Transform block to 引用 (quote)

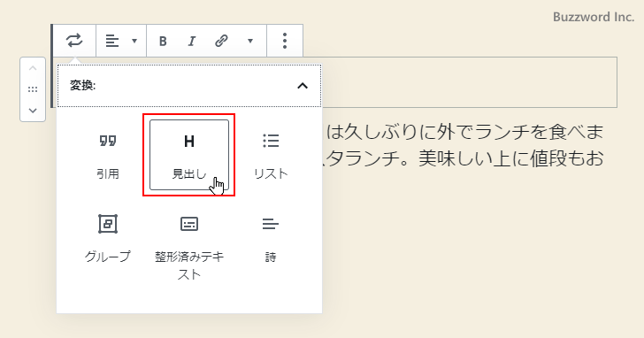(108, 155)
